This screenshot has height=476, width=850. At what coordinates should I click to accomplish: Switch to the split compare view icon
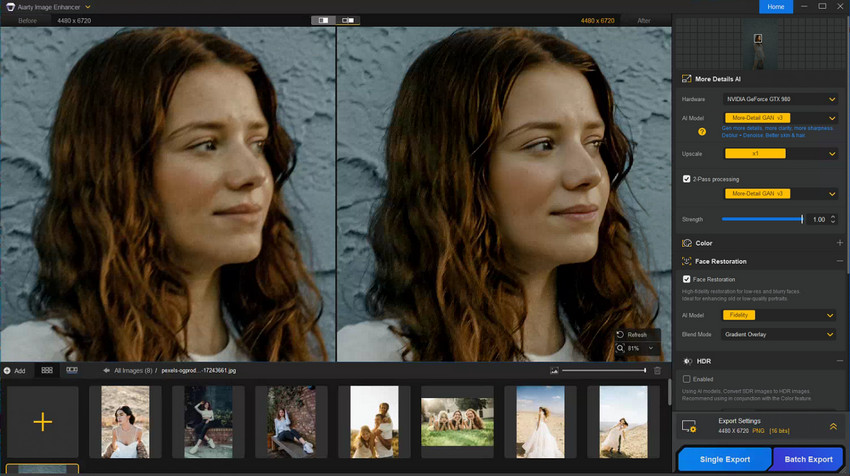click(x=324, y=20)
